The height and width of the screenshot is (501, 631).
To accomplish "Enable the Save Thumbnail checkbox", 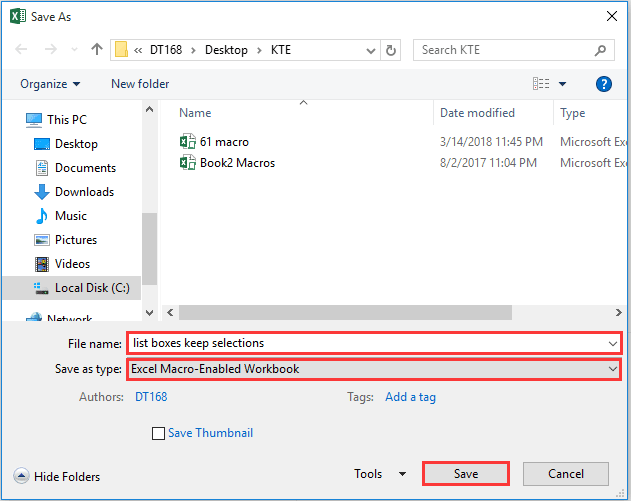I will click(158, 433).
